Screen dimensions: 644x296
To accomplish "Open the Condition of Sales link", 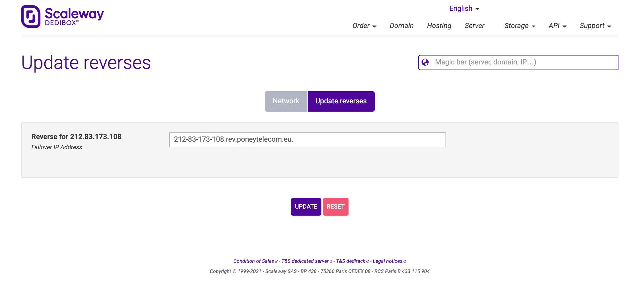I will (254, 261).
